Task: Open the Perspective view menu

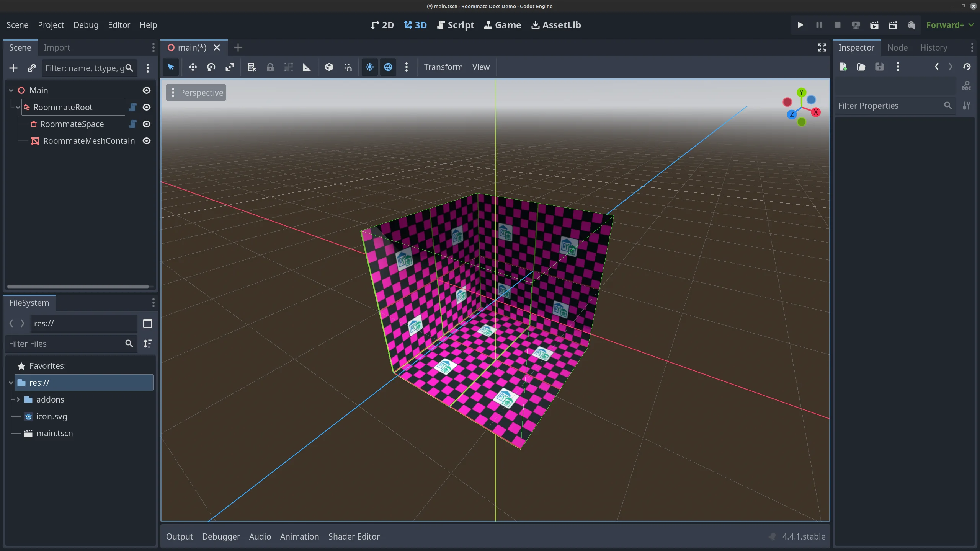Action: [196, 93]
